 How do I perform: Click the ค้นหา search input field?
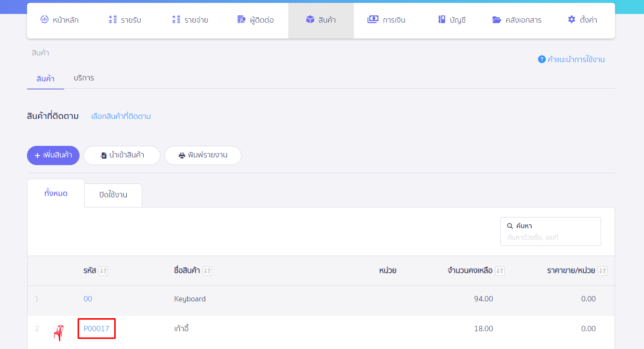(x=550, y=237)
